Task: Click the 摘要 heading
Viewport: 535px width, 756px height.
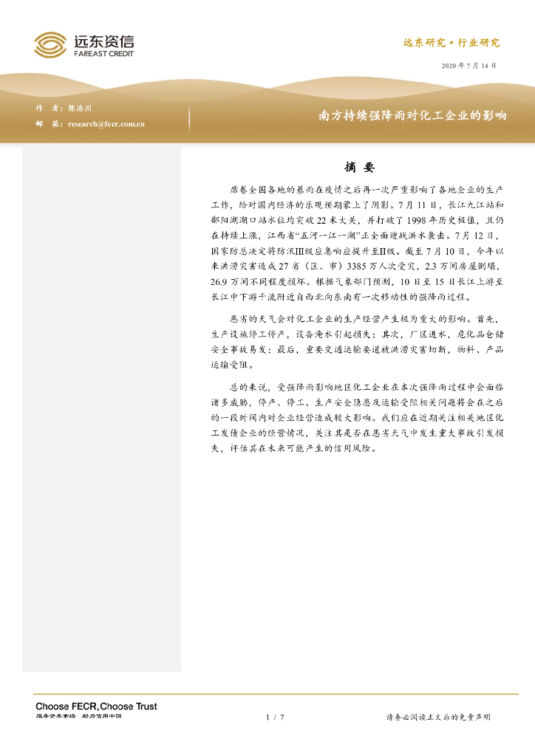Action: [360, 168]
